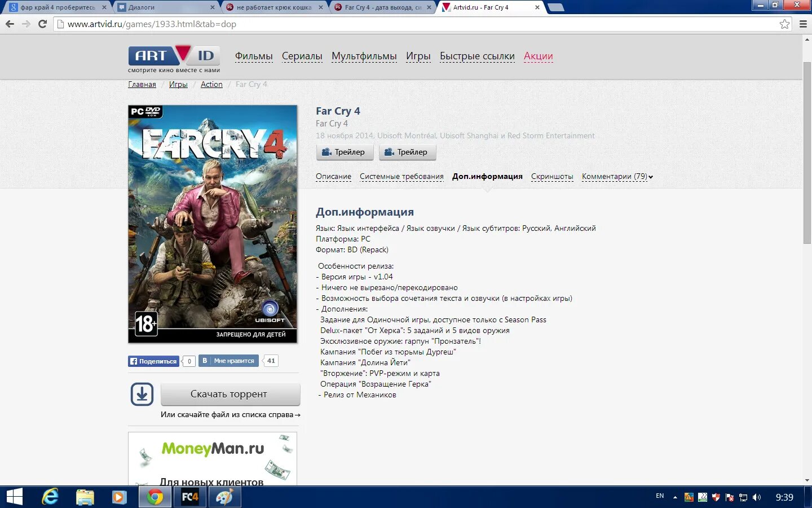
Task: Launch Internet Explorer from the taskbar
Action: tap(50, 497)
